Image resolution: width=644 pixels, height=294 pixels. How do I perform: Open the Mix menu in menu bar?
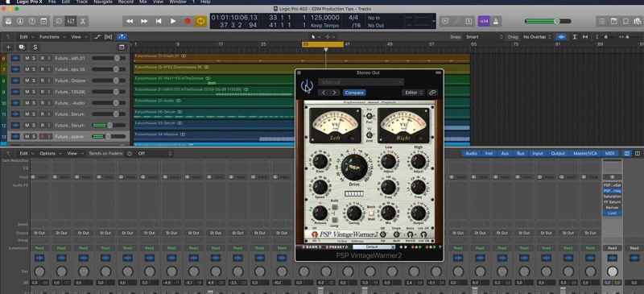pos(143,2)
